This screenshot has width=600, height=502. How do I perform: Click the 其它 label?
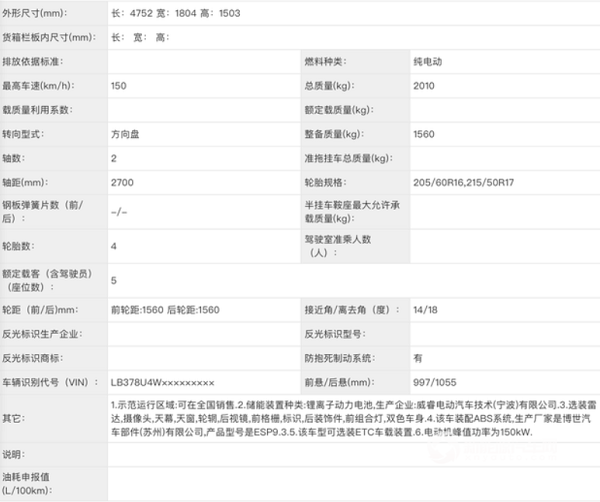[x=14, y=418]
